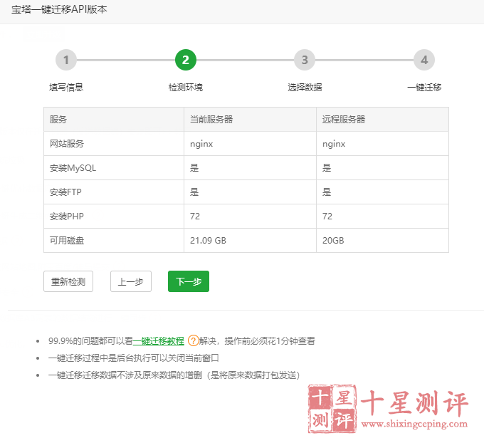Select the 网站服务 table row label

pyautogui.click(x=67, y=144)
